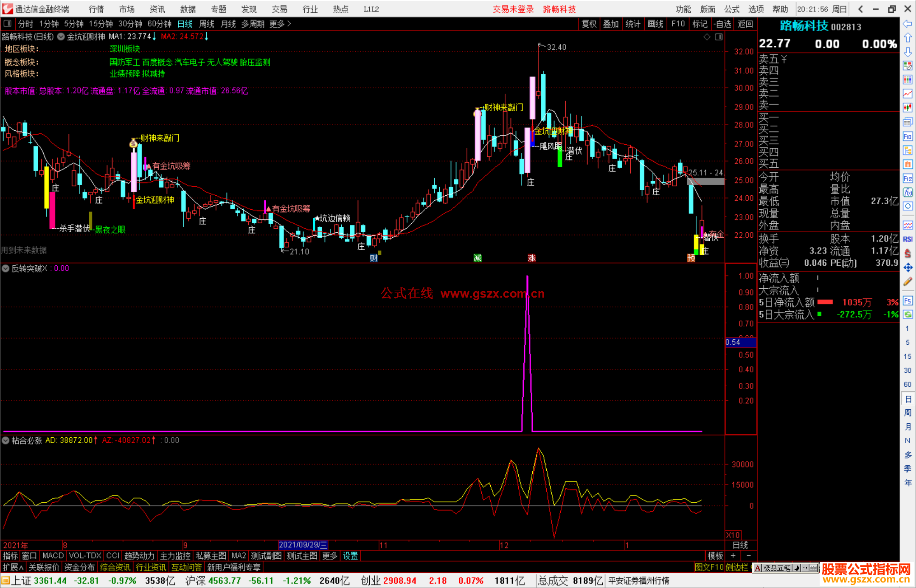The width and height of the screenshot is (916, 588).
Task: Open the watchlist icon with checkmark in sidebar
Action: (908, 66)
